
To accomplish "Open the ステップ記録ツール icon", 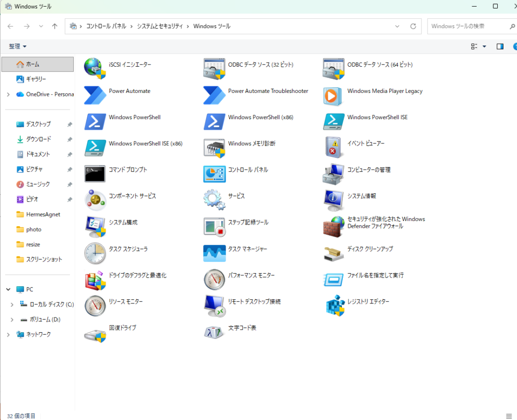I will [214, 227].
